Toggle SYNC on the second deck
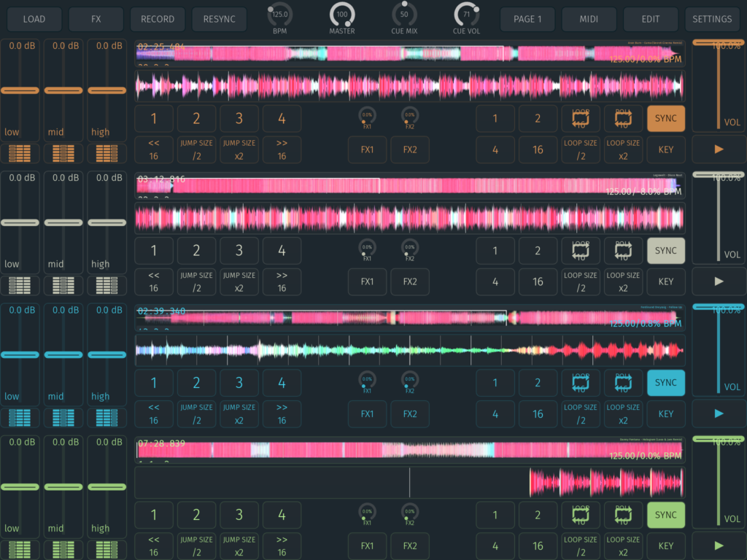The height and width of the screenshot is (560, 747). tap(665, 250)
